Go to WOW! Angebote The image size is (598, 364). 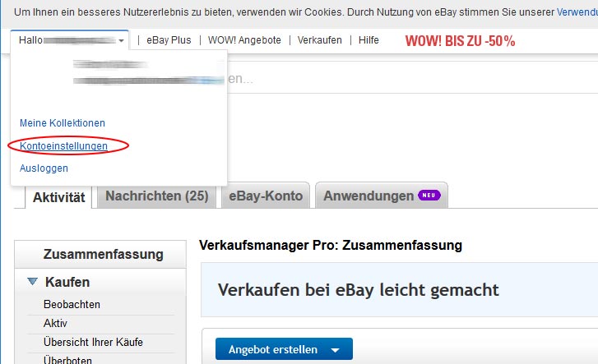(244, 40)
